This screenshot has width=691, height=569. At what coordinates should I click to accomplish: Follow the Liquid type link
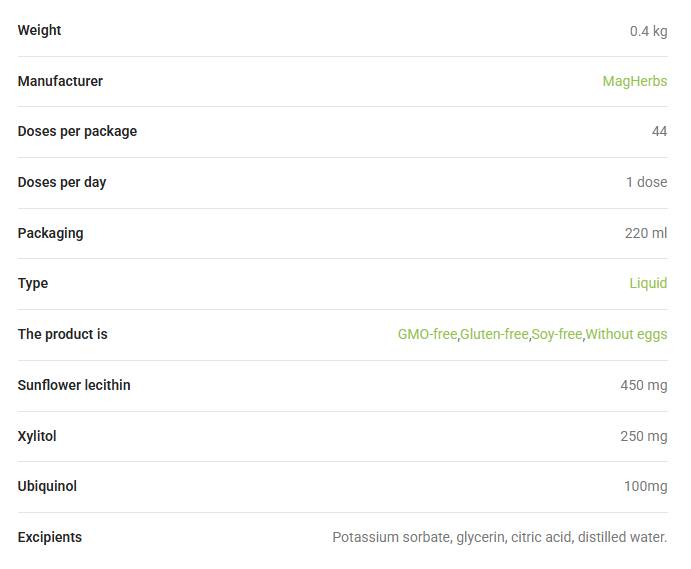click(648, 283)
